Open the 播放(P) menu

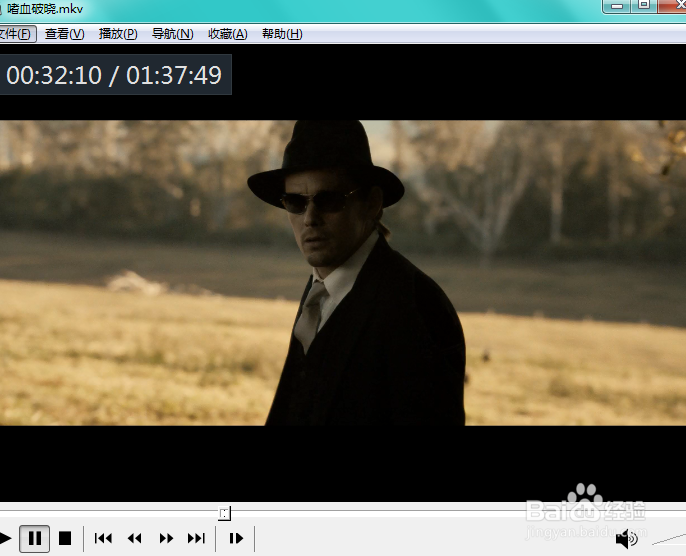(118, 34)
